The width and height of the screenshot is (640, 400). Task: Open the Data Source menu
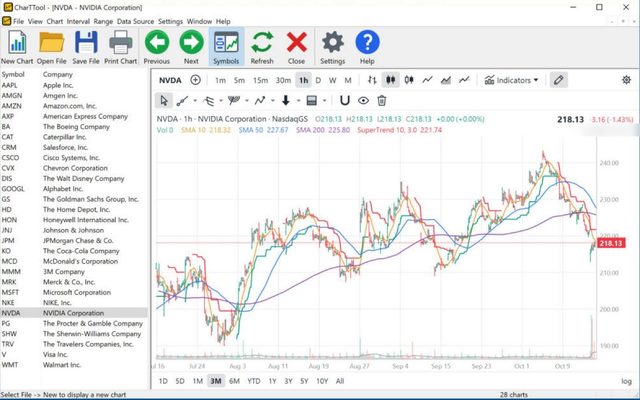point(135,21)
